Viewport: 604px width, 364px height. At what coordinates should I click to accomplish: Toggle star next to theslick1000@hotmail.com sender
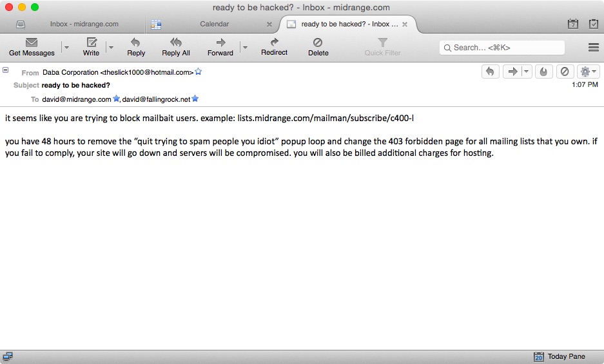[x=199, y=72]
